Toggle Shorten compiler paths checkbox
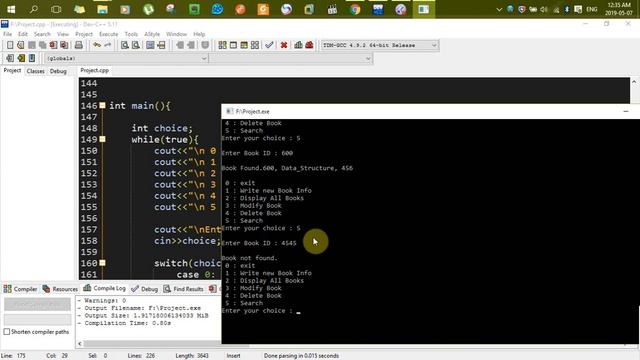The height and width of the screenshot is (360, 640). pyautogui.click(x=7, y=332)
